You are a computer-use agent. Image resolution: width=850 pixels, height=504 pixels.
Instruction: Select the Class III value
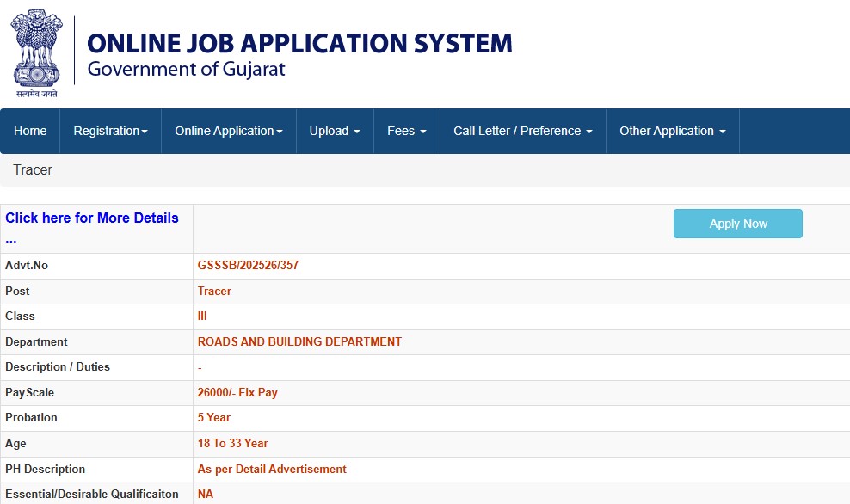pyautogui.click(x=201, y=317)
